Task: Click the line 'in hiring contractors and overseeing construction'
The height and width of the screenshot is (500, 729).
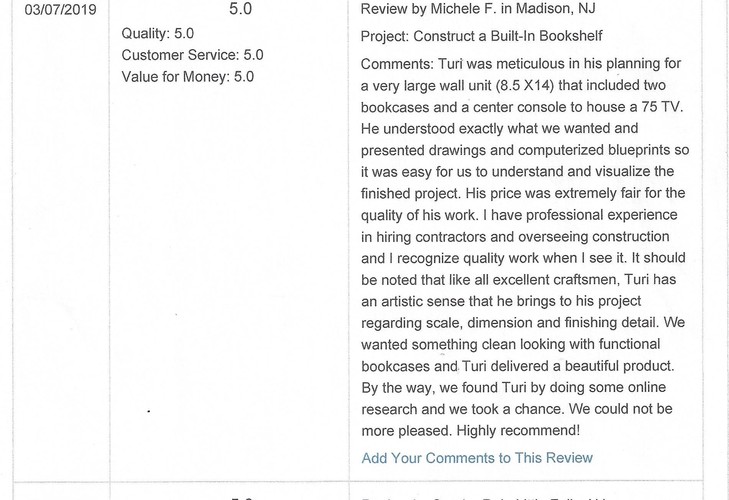Action: click(515, 237)
